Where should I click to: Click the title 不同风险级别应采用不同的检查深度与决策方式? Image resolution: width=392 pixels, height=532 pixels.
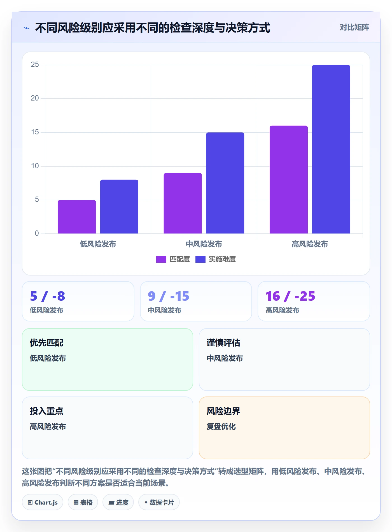coord(153,28)
